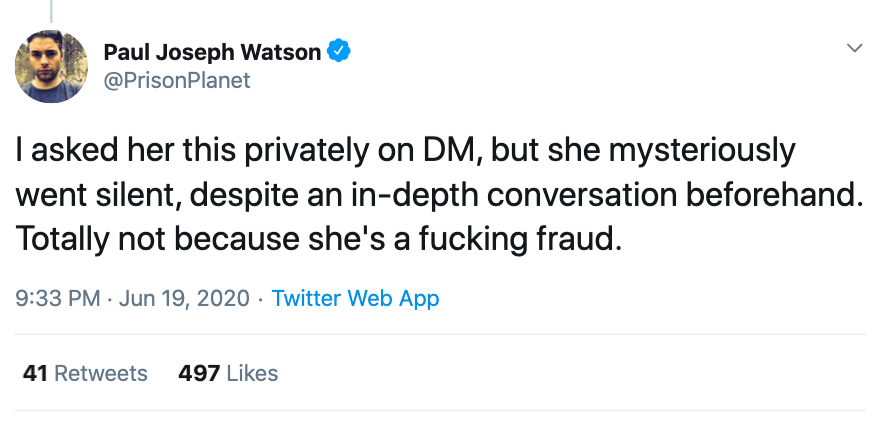View the 497 Likes list
Viewport: 882px width, 424px height.
tap(228, 373)
